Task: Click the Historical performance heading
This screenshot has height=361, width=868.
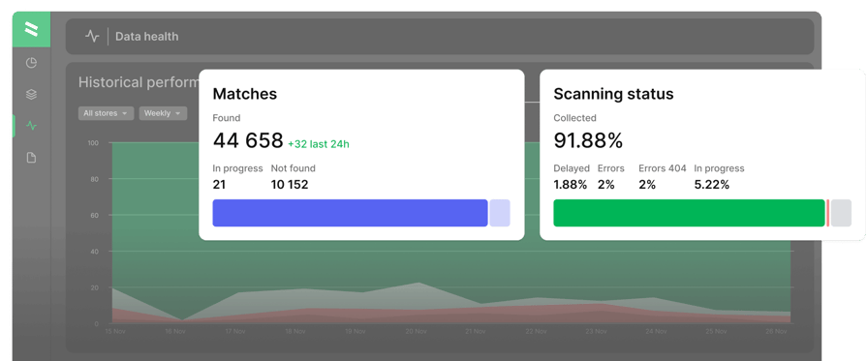Action: tap(139, 82)
